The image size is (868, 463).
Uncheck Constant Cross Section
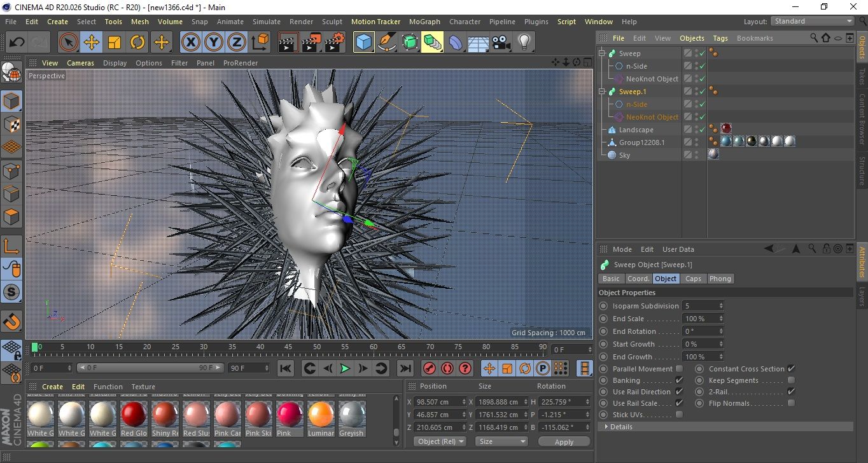click(791, 369)
